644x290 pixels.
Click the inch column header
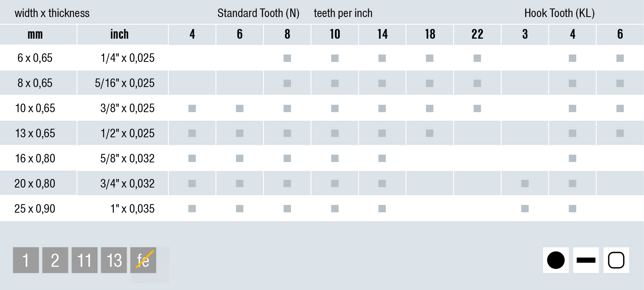(x=119, y=34)
